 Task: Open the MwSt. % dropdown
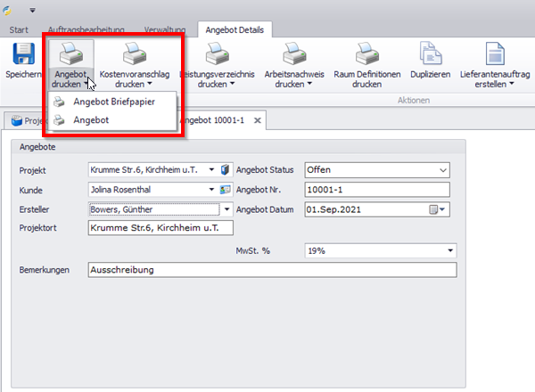point(449,250)
